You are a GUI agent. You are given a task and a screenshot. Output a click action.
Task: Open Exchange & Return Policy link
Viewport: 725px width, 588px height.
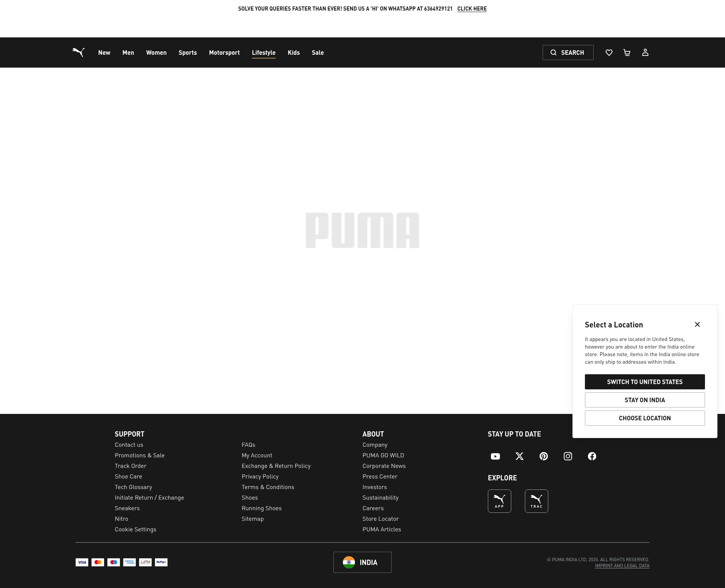point(276,466)
